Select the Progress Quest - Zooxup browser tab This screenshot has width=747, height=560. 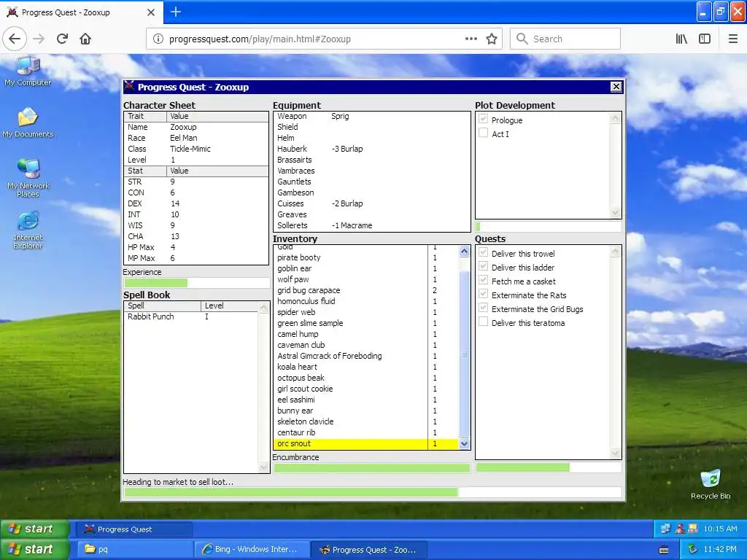[x=82, y=12]
